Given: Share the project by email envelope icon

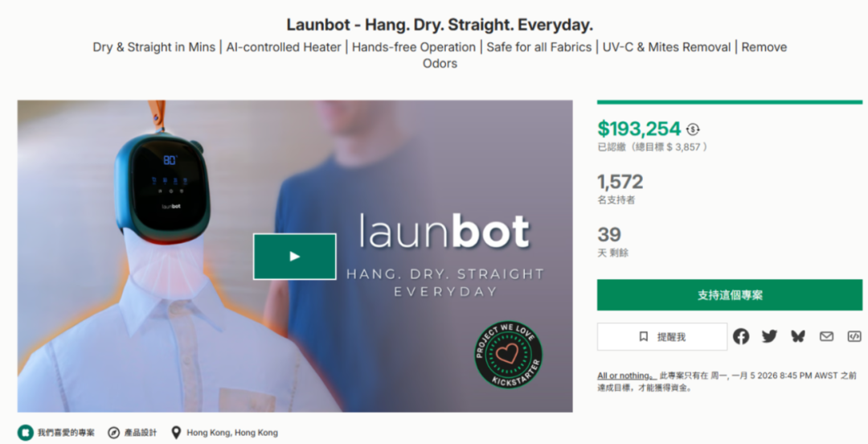Looking at the screenshot, I should point(826,336).
